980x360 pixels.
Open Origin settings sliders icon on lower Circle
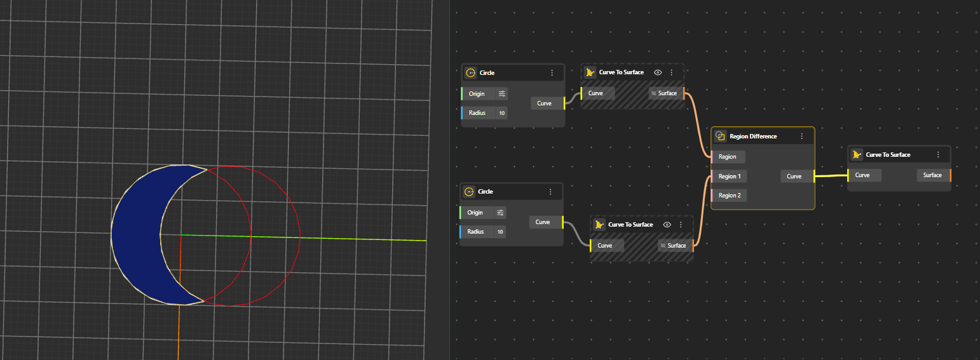click(500, 213)
